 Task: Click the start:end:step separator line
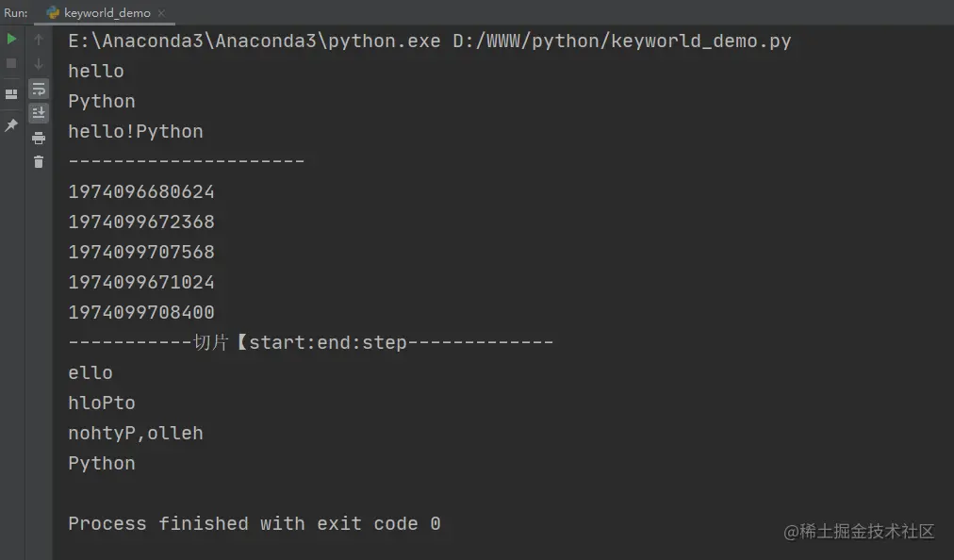[310, 343]
